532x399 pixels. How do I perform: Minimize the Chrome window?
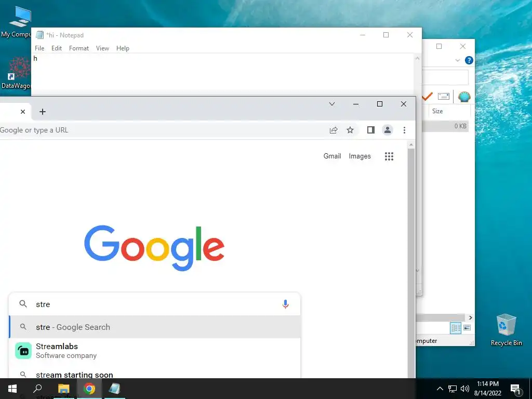(x=355, y=104)
